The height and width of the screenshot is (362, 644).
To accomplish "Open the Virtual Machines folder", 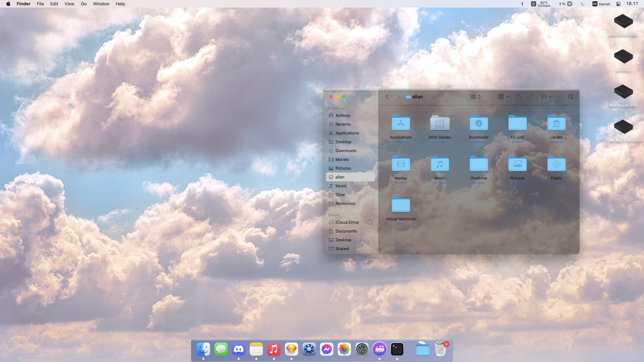I will 401,205.
